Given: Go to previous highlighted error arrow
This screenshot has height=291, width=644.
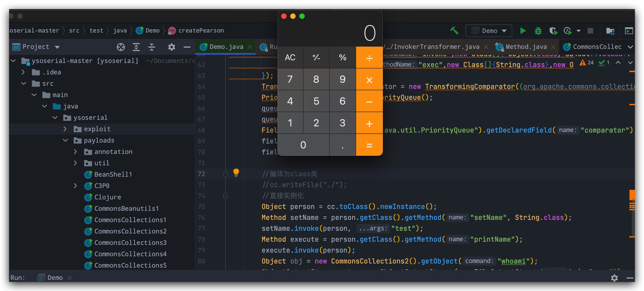Looking at the screenshot, I should click(x=618, y=63).
